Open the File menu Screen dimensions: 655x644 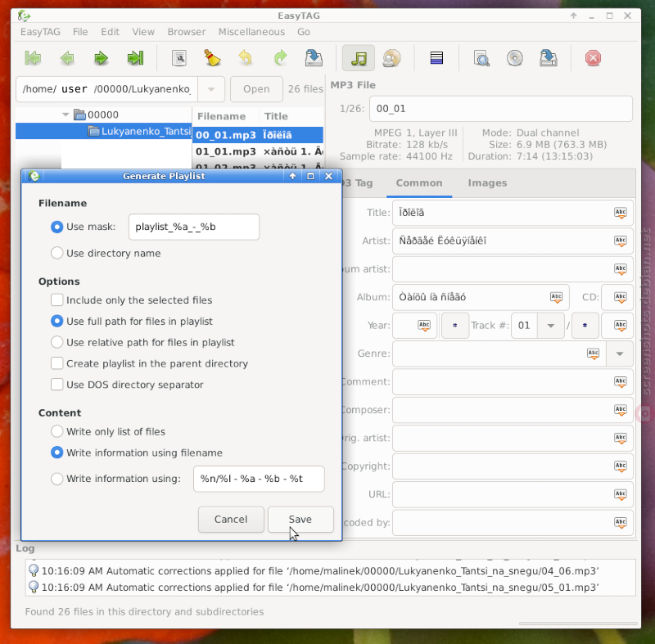[80, 32]
